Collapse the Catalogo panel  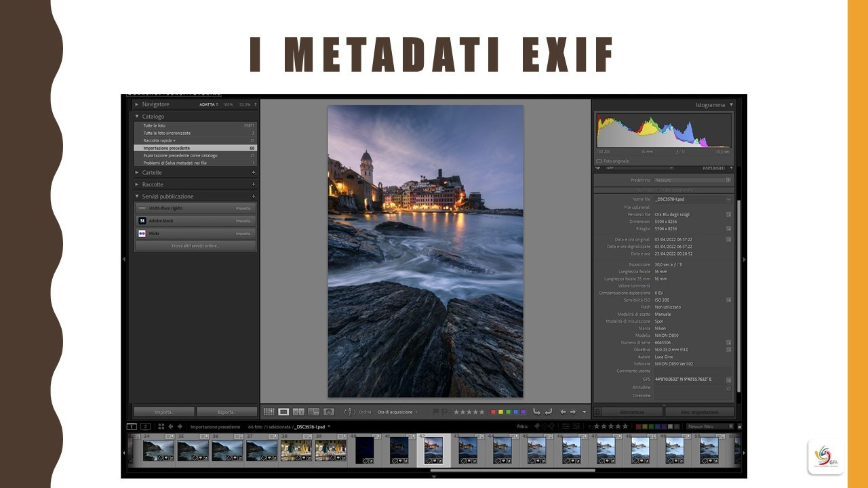(x=137, y=117)
